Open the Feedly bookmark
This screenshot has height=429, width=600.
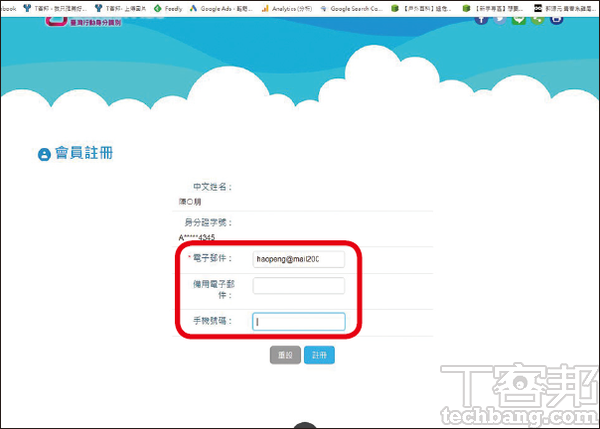[168, 8]
